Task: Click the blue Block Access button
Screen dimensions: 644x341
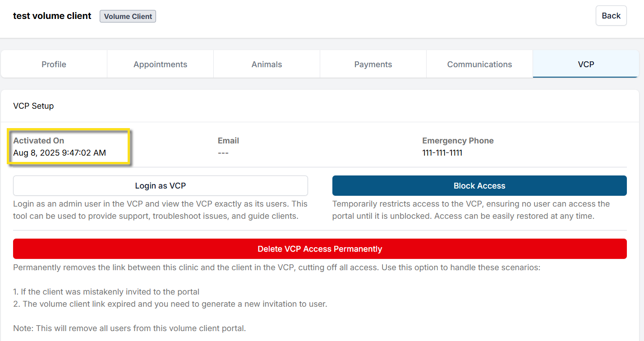Action: pos(479,186)
